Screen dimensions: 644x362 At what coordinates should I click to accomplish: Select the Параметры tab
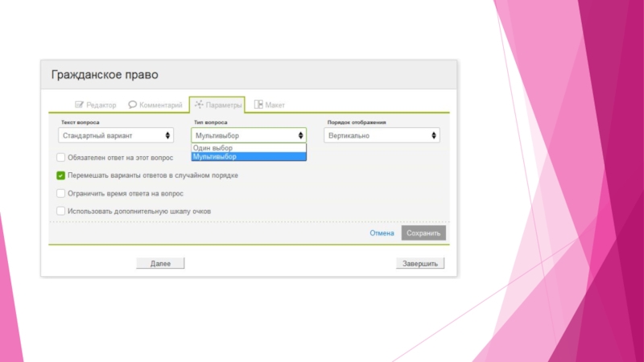(217, 105)
